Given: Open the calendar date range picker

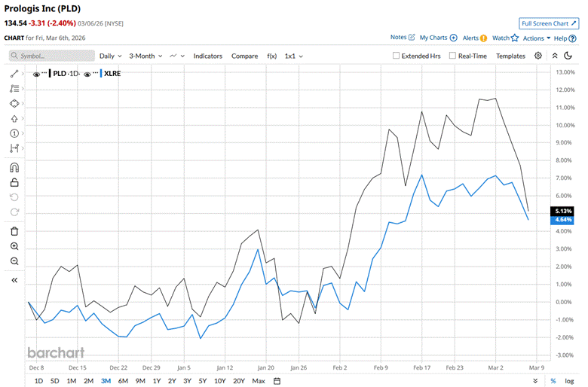Looking at the screenshot, I should point(277,381).
